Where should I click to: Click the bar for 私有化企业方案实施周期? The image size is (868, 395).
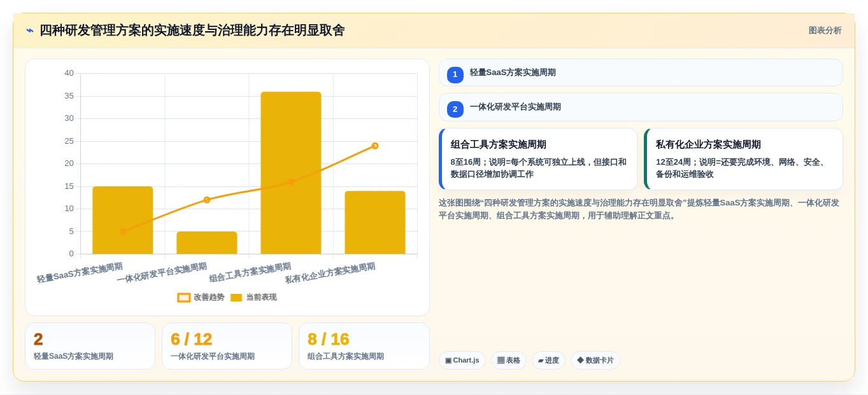coord(375,223)
